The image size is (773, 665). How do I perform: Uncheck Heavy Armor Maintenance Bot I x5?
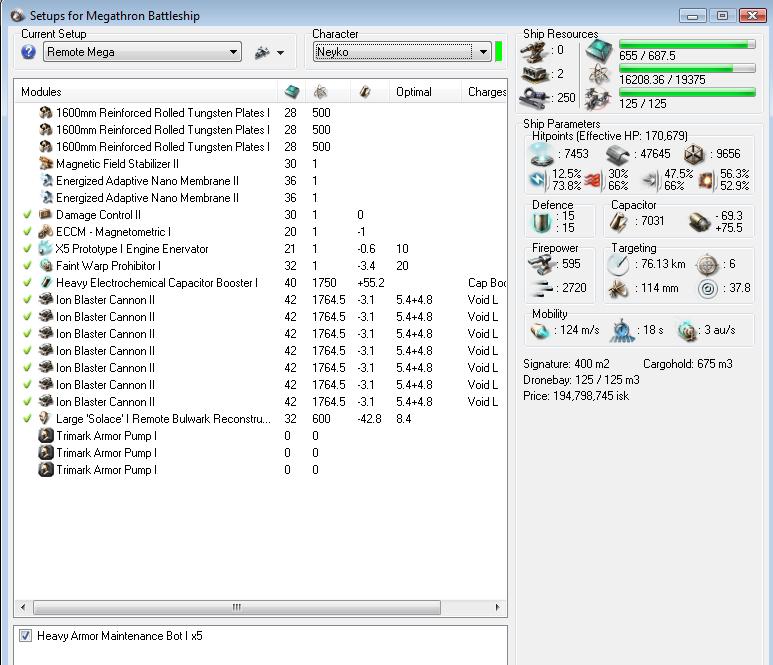(25, 635)
